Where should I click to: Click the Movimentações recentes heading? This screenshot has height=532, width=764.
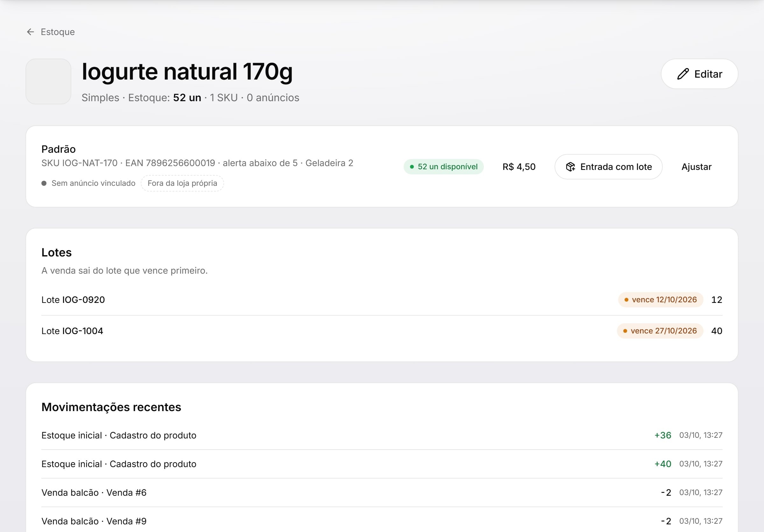(111, 407)
